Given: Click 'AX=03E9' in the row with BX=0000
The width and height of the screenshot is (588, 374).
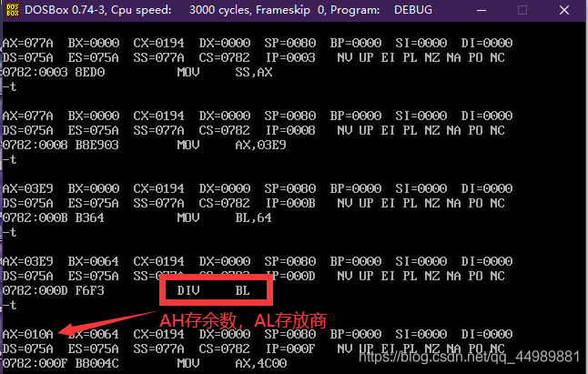Looking at the screenshot, I should tap(28, 188).
